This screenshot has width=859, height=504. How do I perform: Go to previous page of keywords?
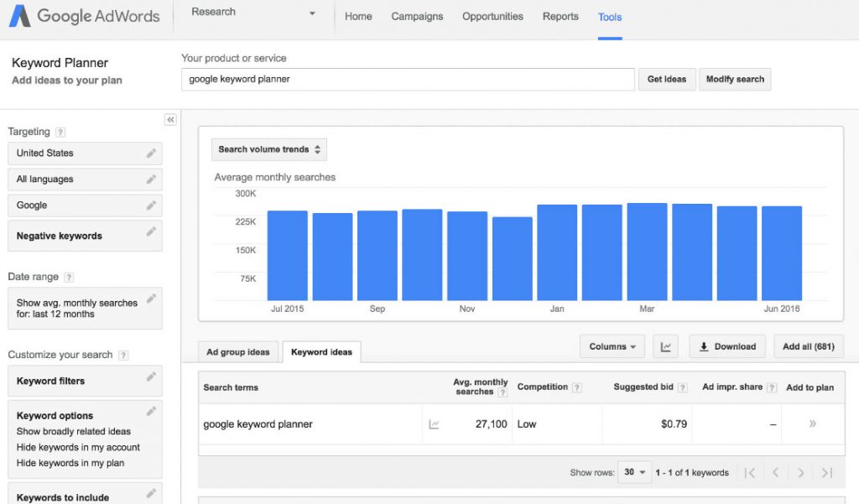click(x=775, y=473)
